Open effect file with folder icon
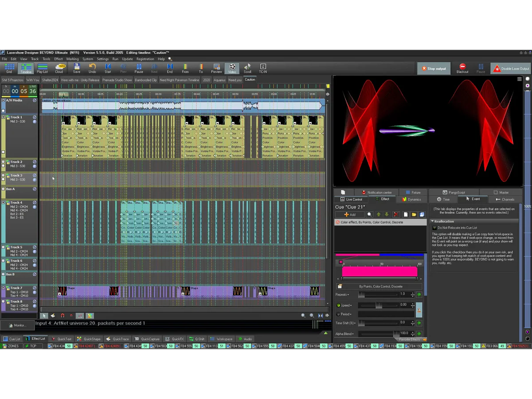Screen dimensions: 532x399 tap(414, 215)
